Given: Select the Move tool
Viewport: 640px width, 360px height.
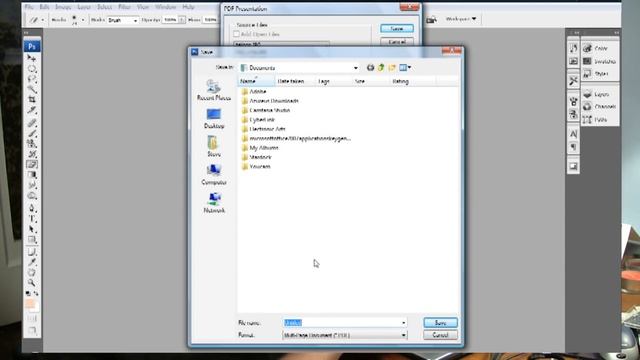Looking at the screenshot, I should [31, 58].
